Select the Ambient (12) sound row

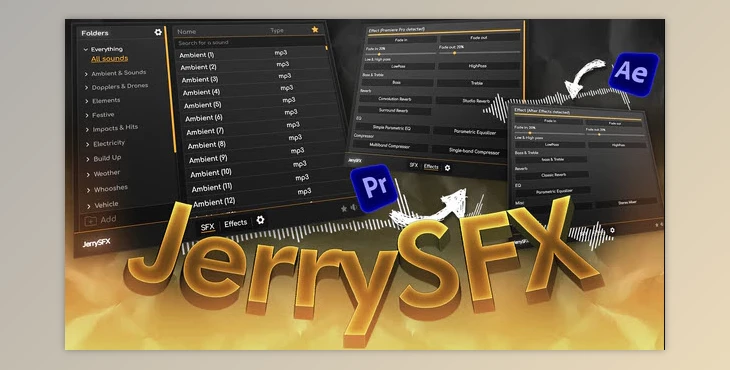click(274, 197)
